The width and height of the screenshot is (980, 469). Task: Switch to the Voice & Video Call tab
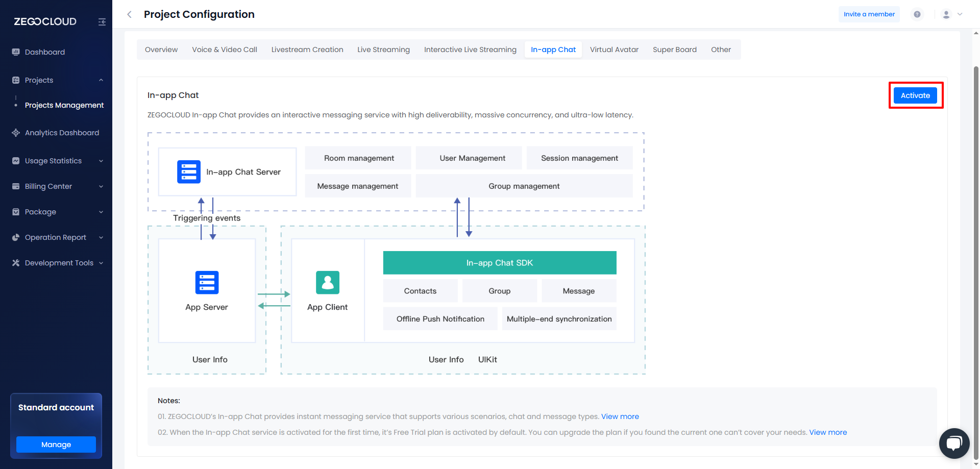tap(225, 50)
